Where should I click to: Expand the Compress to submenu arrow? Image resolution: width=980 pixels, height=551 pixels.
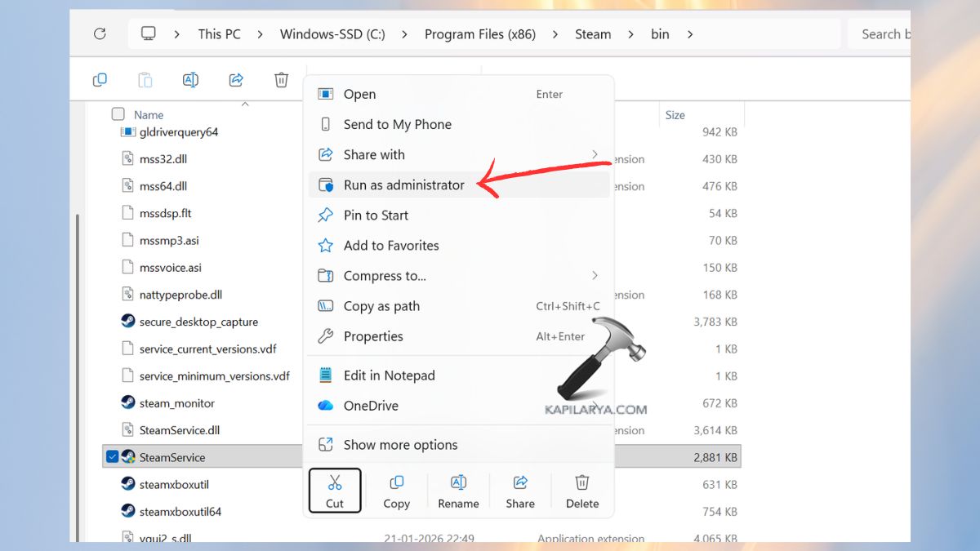595,276
